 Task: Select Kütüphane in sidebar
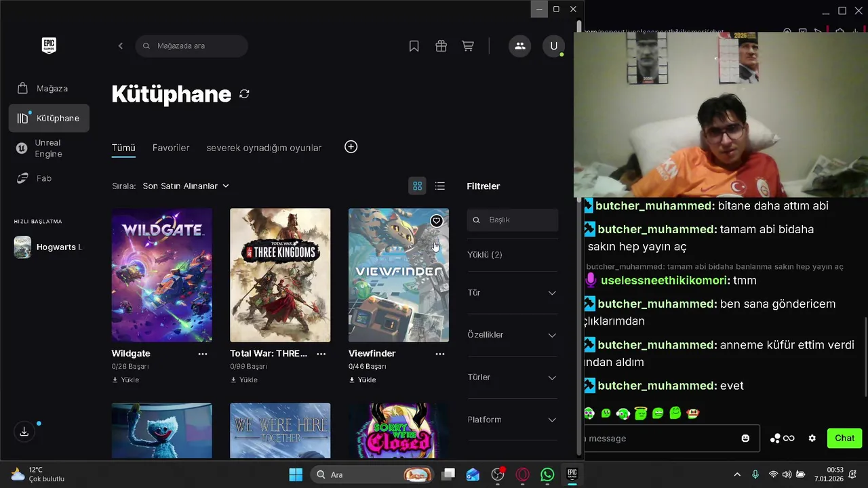coord(49,118)
